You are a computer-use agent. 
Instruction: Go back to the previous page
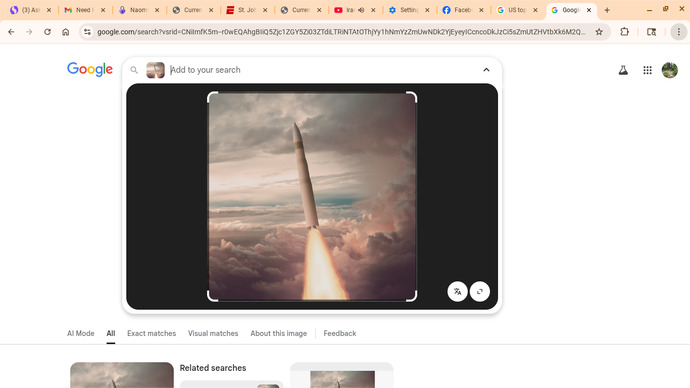tap(11, 32)
